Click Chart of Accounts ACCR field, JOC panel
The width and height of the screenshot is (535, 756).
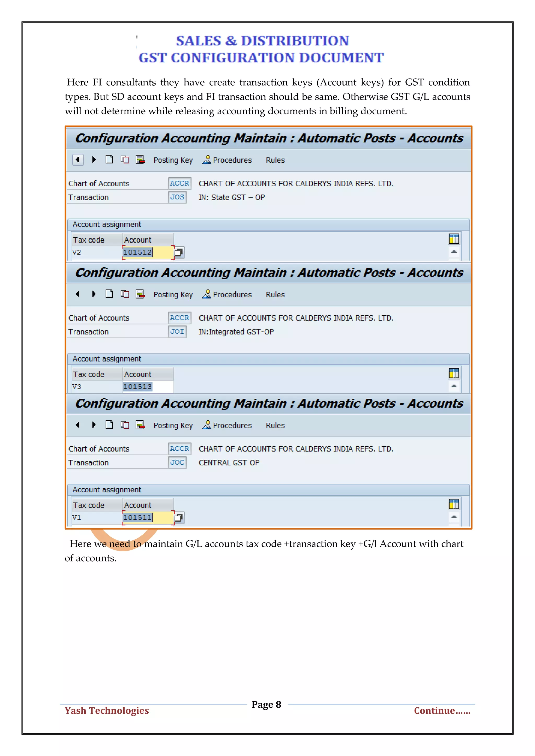coord(179,448)
